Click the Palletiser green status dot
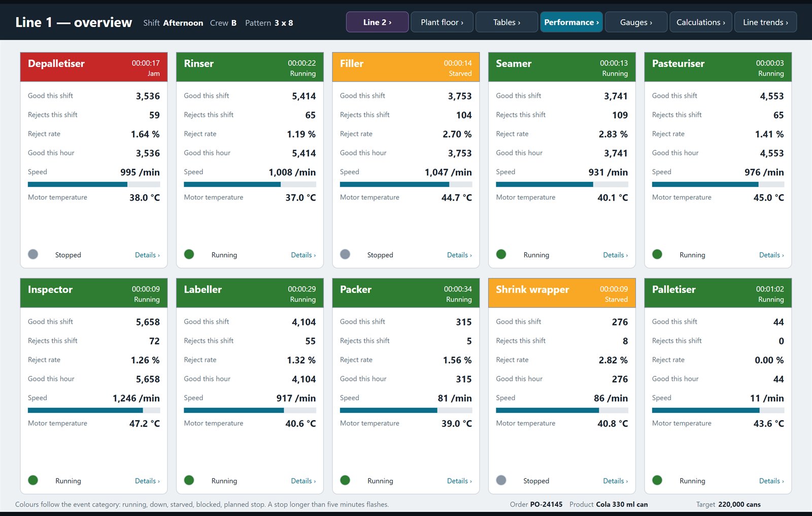The width and height of the screenshot is (812, 516). pyautogui.click(x=657, y=480)
